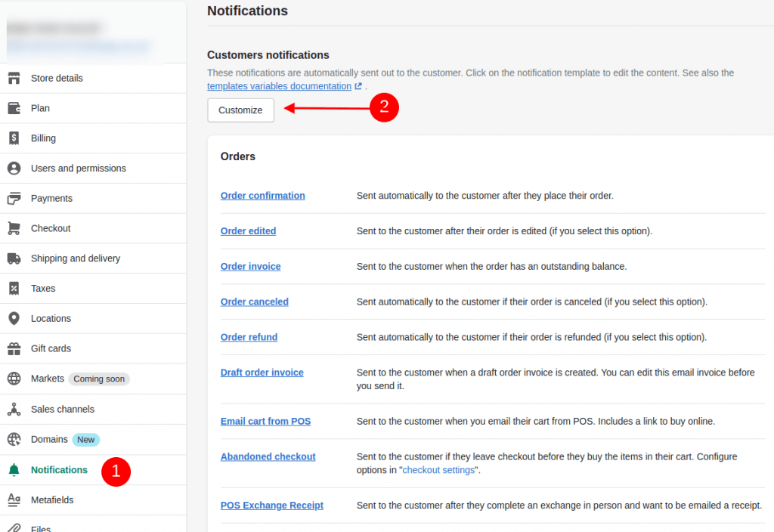The height and width of the screenshot is (532, 774).
Task: Click the Customers notifications heading
Action: (x=268, y=54)
